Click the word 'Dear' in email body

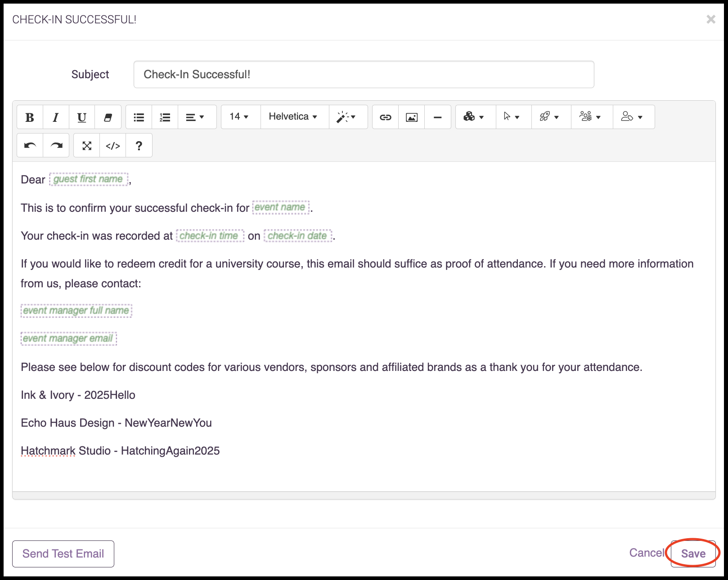[33, 180]
